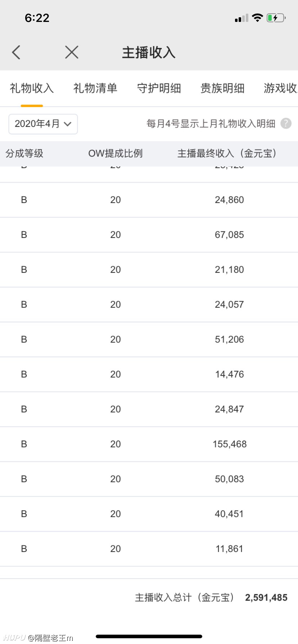Screen dimensions: 298x644
Task: Select the row with income 155,468
Action: tap(149, 444)
